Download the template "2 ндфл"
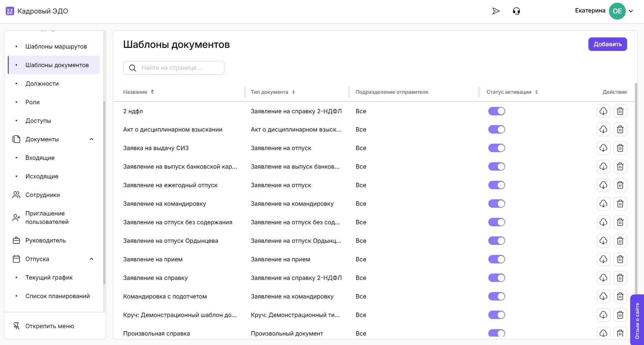644x345 pixels. 603,111
